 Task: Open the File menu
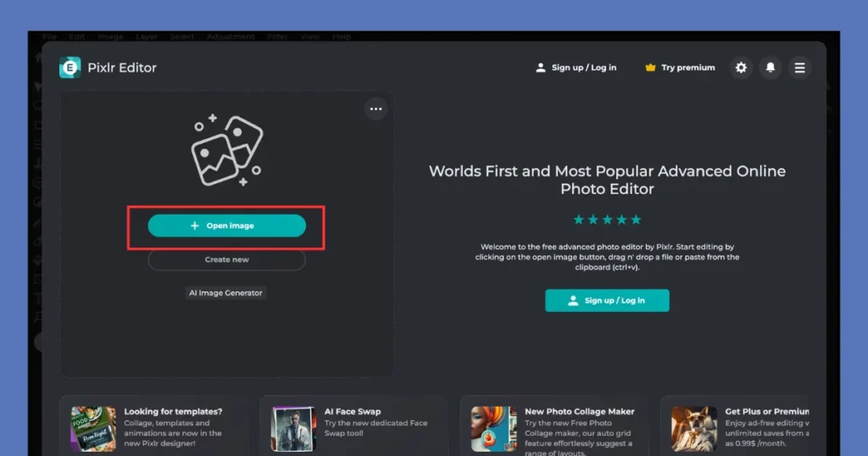click(x=49, y=37)
